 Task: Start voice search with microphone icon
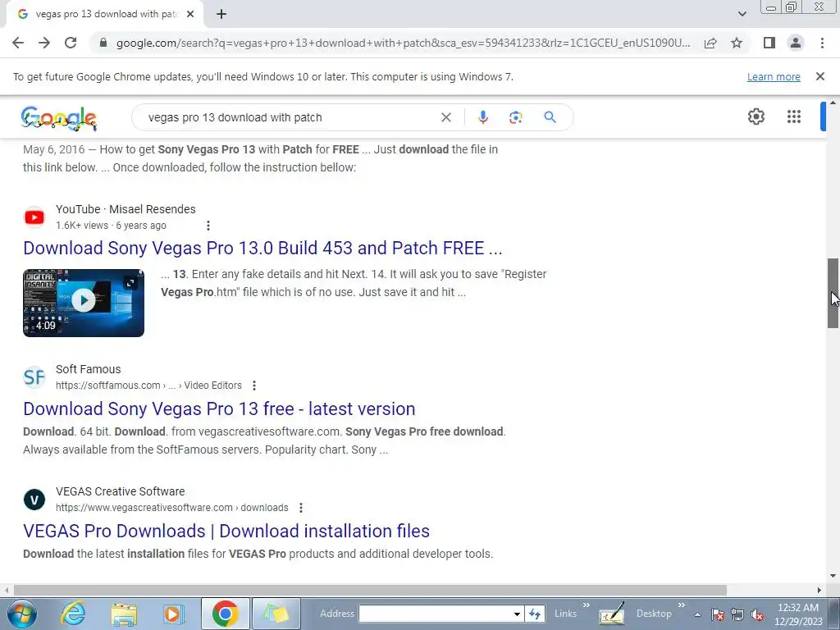point(482,117)
